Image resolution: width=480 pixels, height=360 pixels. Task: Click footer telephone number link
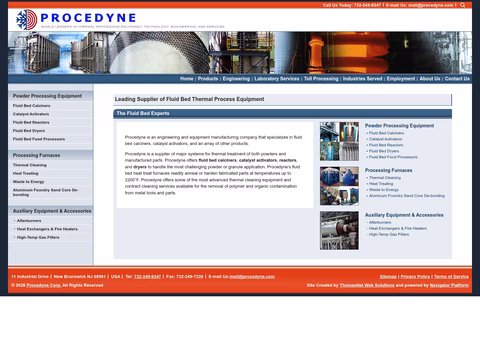click(x=147, y=277)
